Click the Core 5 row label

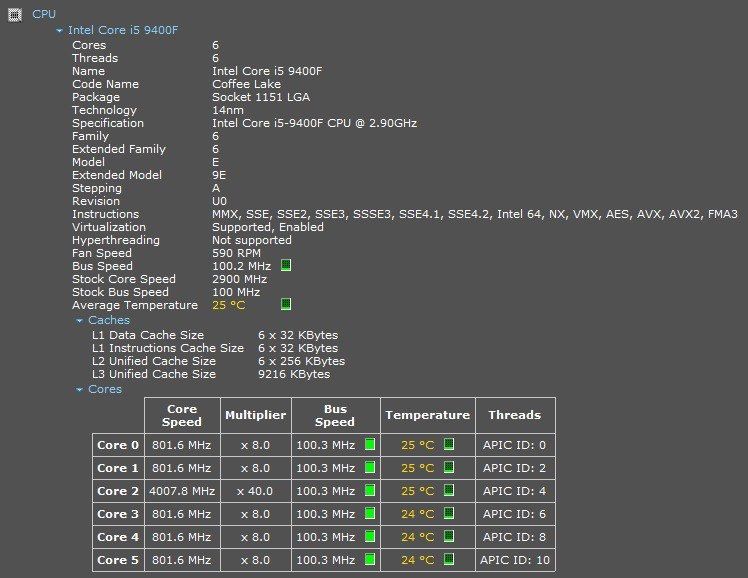tap(118, 560)
